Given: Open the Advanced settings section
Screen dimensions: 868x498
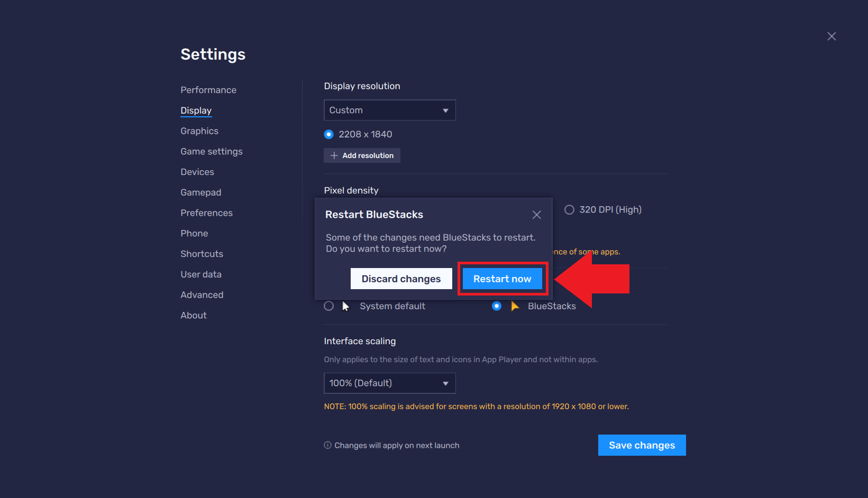Looking at the screenshot, I should pyautogui.click(x=202, y=294).
